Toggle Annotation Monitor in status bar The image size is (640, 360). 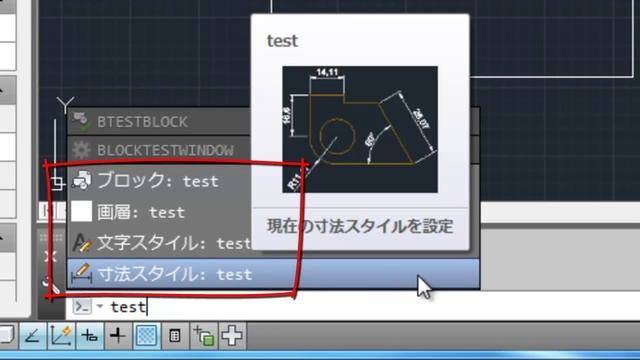[232, 336]
